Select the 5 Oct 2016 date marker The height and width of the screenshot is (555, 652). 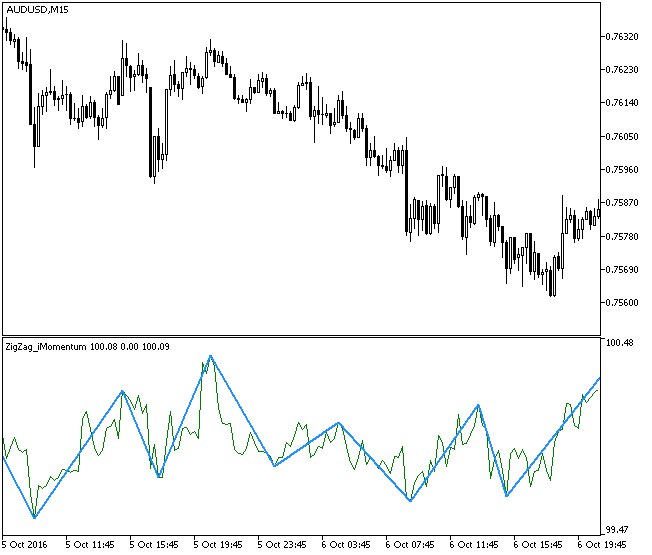26,545
